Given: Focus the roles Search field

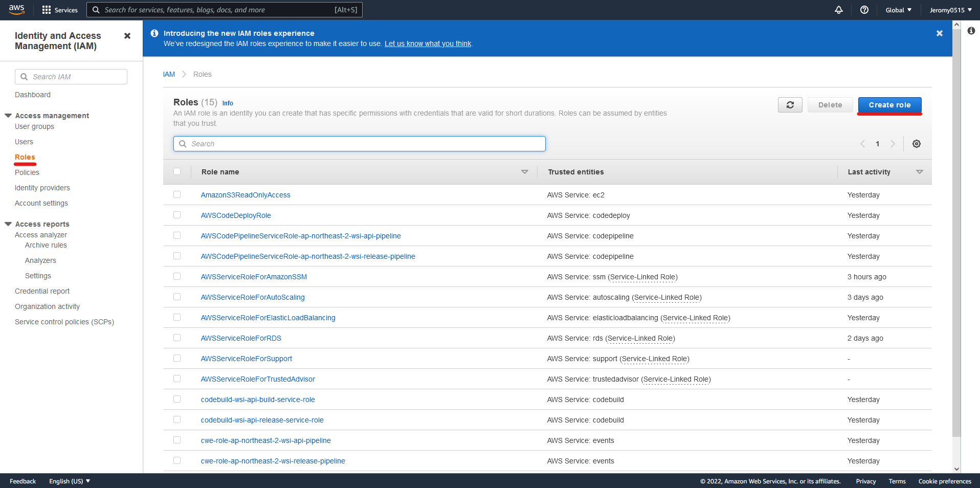Looking at the screenshot, I should (x=360, y=144).
